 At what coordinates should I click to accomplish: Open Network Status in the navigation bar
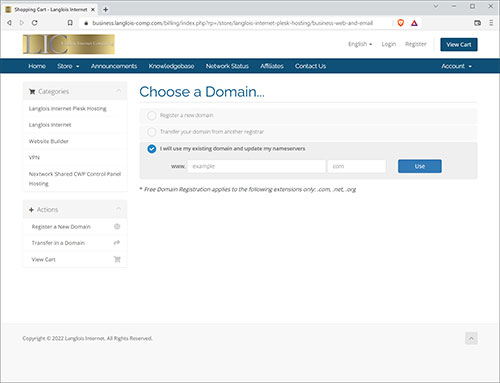pyautogui.click(x=227, y=66)
